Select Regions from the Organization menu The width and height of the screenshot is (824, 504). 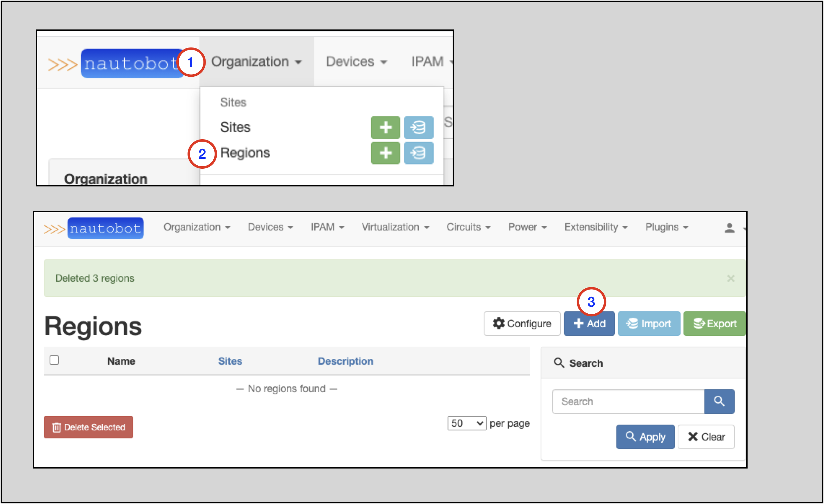pos(245,153)
